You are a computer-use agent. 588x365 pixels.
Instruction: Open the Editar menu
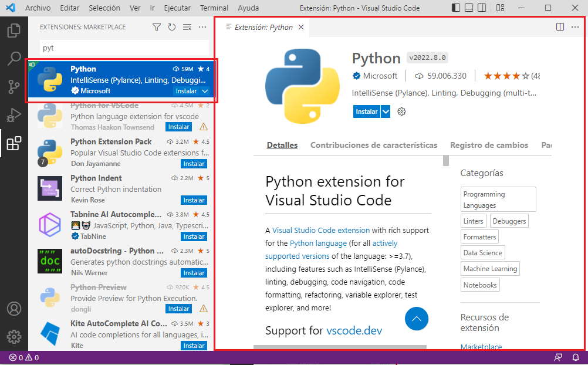click(70, 8)
